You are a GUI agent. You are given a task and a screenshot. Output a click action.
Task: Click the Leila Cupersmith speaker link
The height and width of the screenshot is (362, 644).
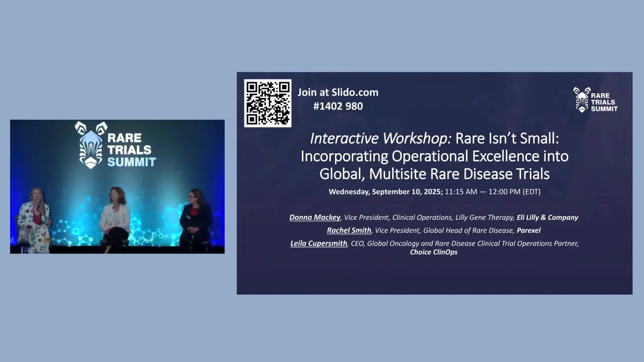318,243
